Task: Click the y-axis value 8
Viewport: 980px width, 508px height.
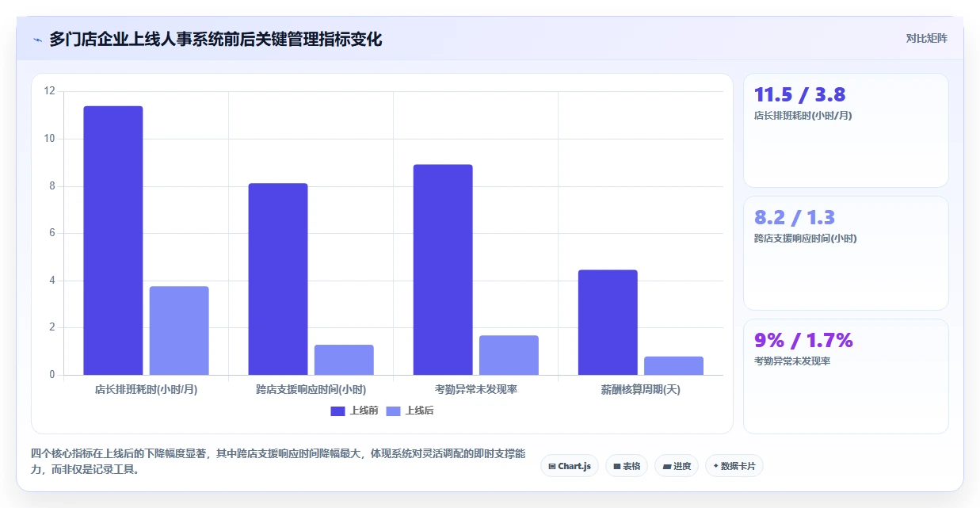Action: pos(52,186)
